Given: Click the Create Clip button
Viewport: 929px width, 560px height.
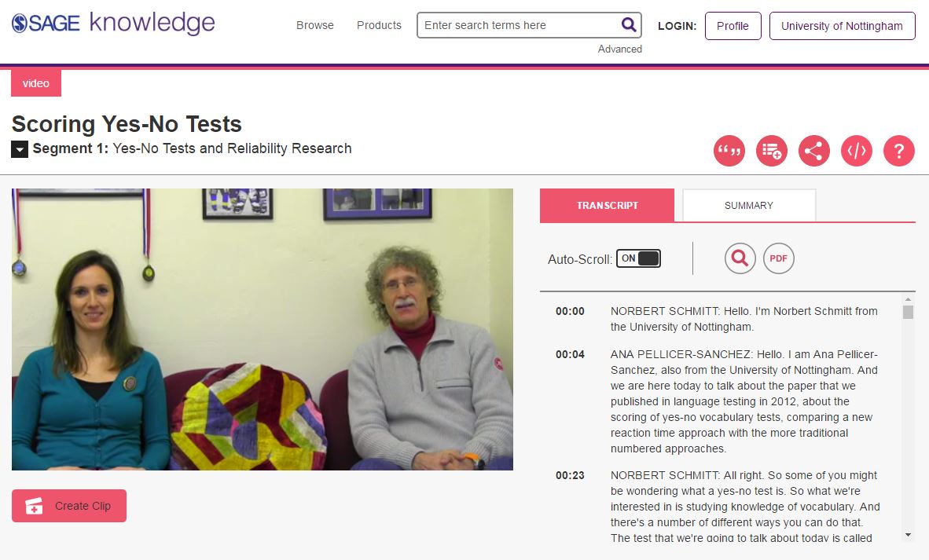Looking at the screenshot, I should pos(69,506).
